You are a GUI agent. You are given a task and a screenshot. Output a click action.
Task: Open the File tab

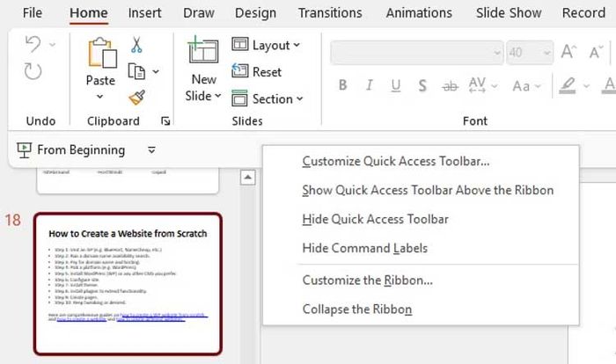33,13
